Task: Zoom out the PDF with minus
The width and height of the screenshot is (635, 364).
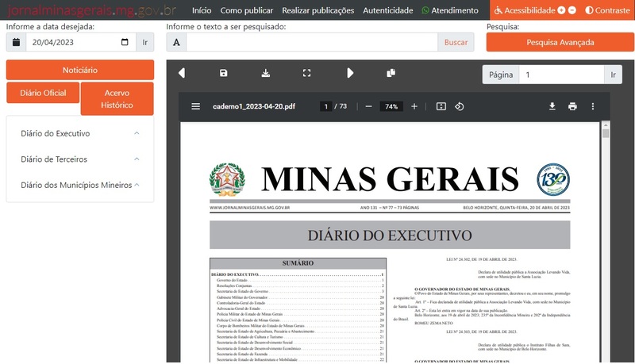Action: pos(368,106)
